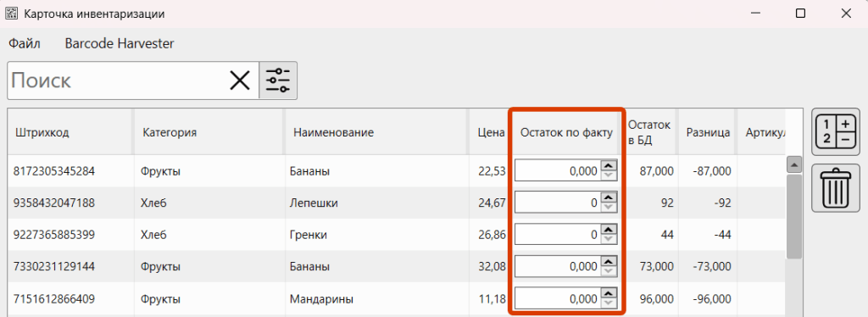Click difference value -96,000
Screen dimensions: 868x317
(x=712, y=299)
